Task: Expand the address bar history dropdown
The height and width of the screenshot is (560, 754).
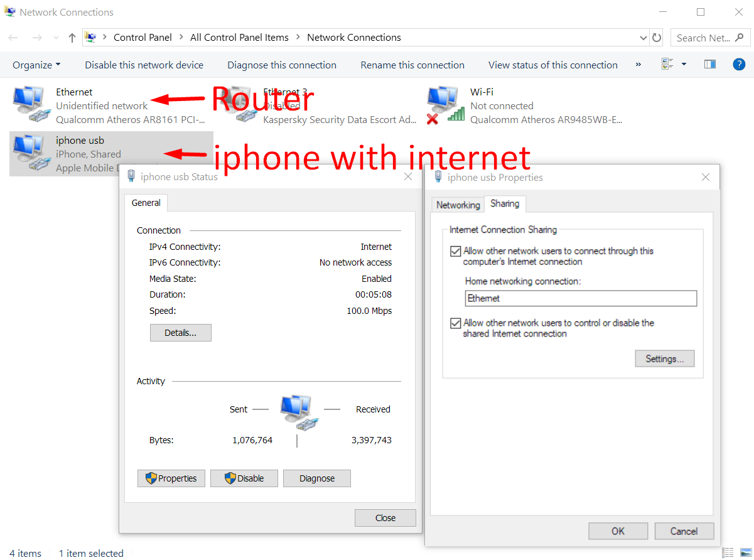Action: [x=643, y=38]
